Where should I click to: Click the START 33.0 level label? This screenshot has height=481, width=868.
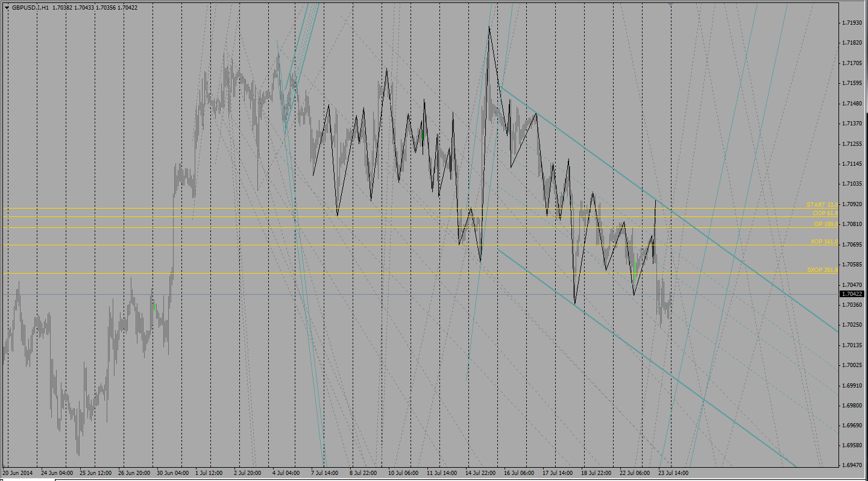pyautogui.click(x=822, y=205)
